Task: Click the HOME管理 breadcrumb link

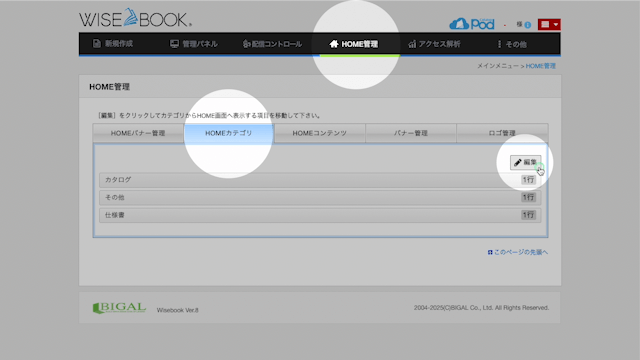Action: pos(540,66)
